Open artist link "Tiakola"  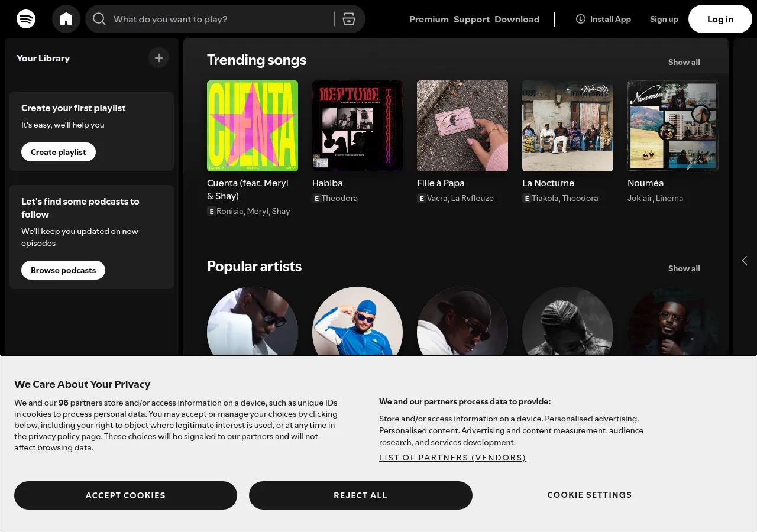(545, 199)
